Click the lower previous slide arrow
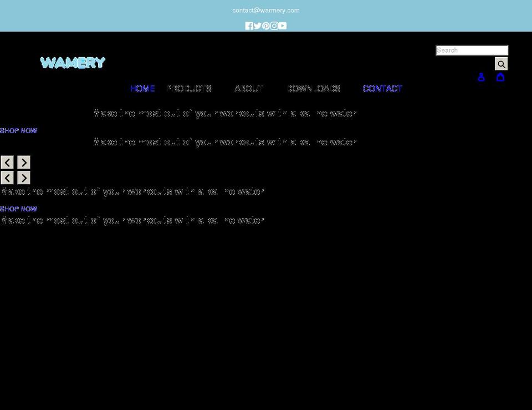 (7, 178)
